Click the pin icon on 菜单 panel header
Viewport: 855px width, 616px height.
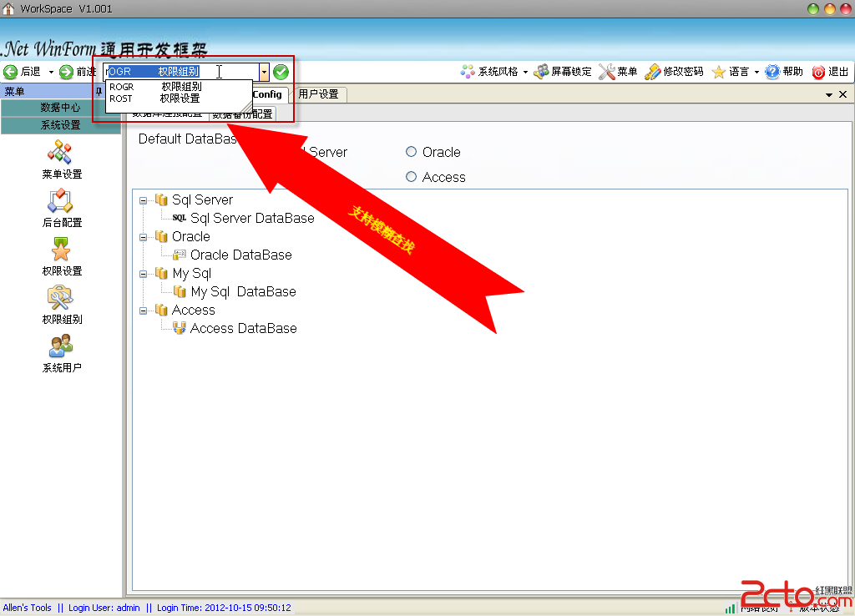click(x=99, y=92)
